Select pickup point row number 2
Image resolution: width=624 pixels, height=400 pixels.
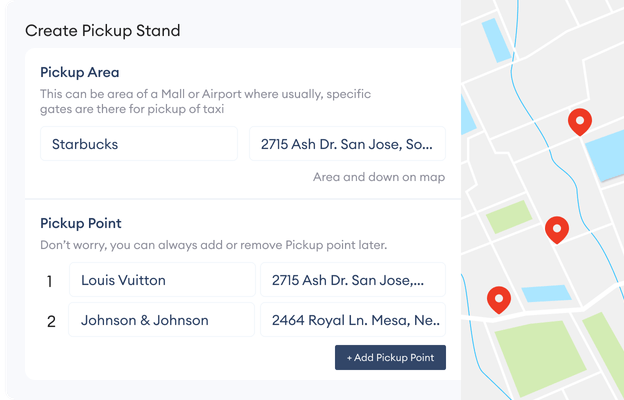point(51,322)
